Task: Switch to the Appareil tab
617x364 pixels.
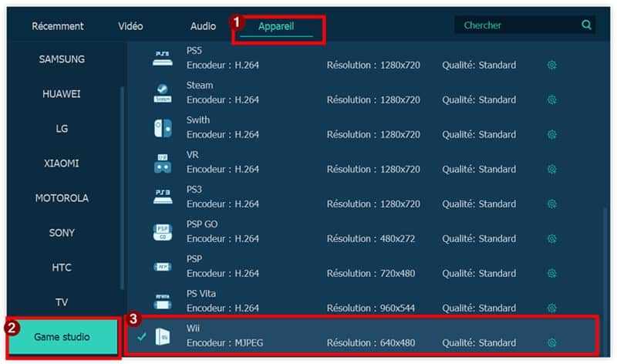Action: click(x=276, y=26)
